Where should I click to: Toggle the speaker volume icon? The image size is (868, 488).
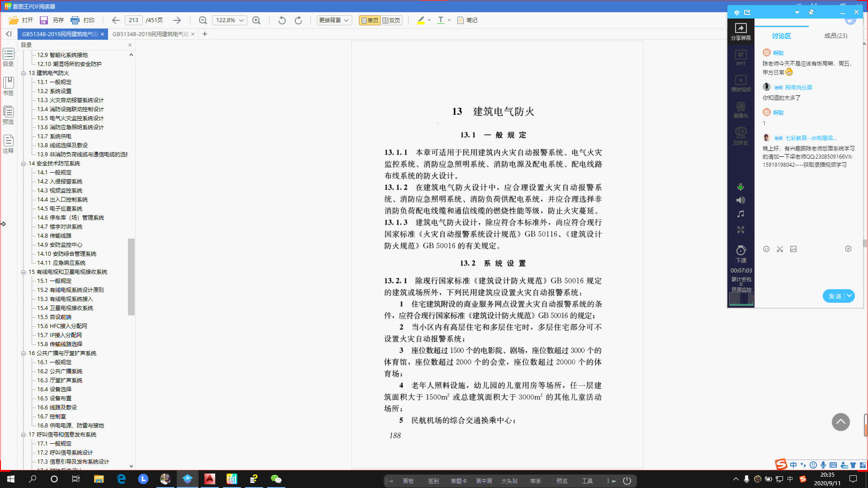pyautogui.click(x=741, y=200)
